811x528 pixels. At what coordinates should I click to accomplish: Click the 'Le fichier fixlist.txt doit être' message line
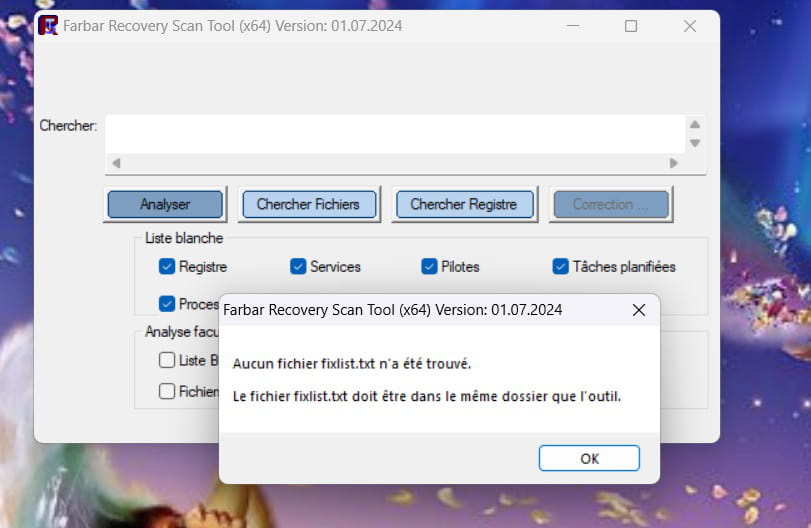pos(427,396)
